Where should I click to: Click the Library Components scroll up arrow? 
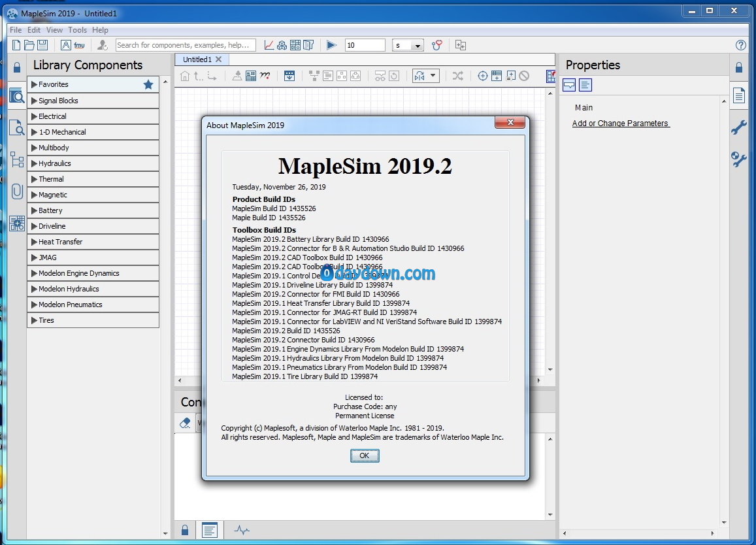click(x=165, y=82)
